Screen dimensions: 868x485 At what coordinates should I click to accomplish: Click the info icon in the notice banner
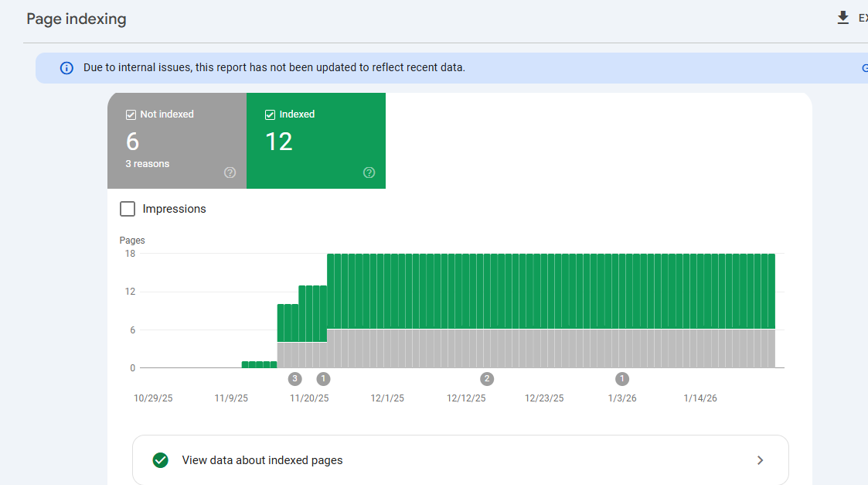(x=66, y=68)
